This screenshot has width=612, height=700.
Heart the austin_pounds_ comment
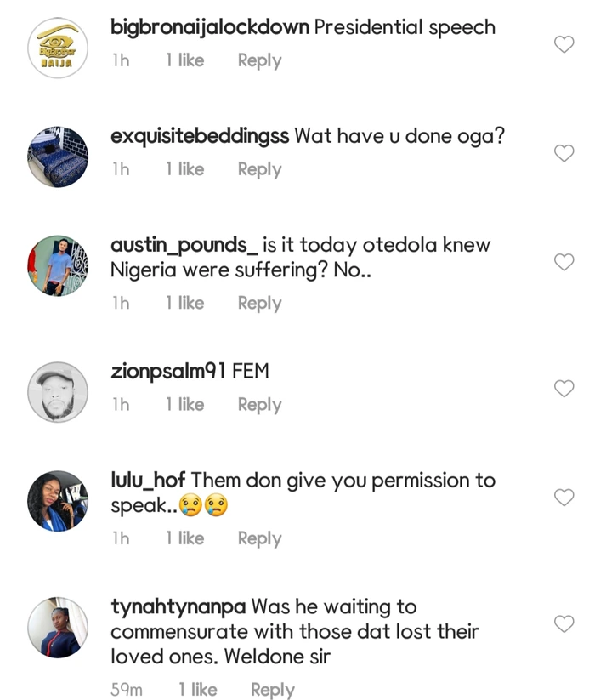click(564, 262)
